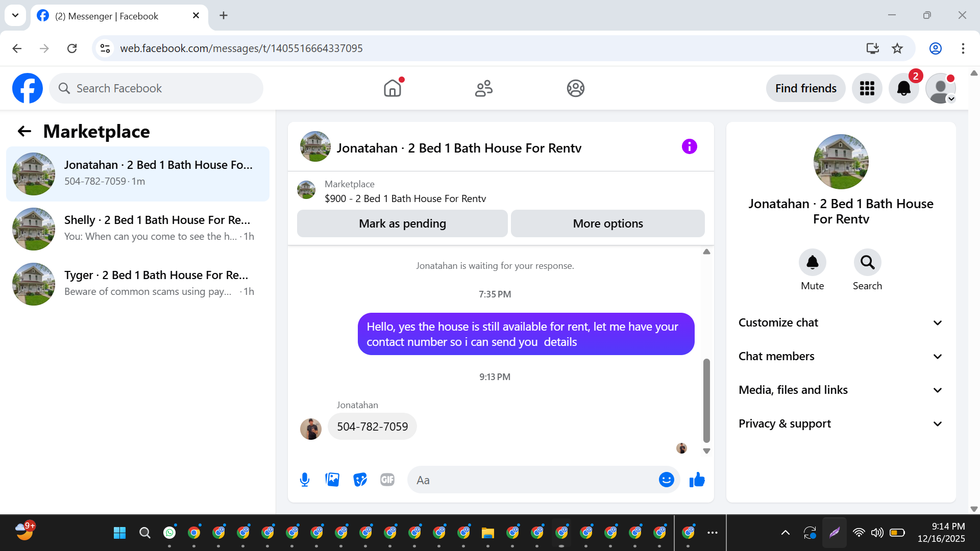Image resolution: width=980 pixels, height=551 pixels.
Task: Open Shelly conversation in list
Action: tap(138, 229)
